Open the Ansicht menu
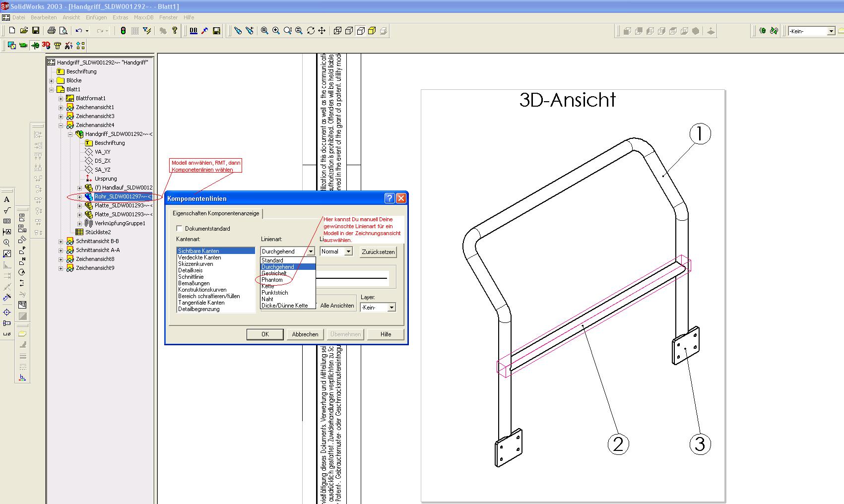Viewport: 844px width, 504px height. coord(71,17)
